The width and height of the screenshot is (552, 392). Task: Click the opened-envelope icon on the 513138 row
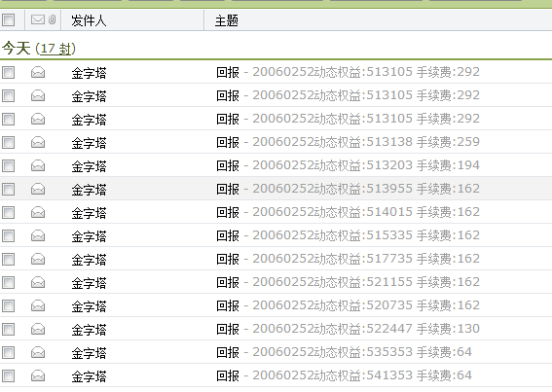(38, 142)
